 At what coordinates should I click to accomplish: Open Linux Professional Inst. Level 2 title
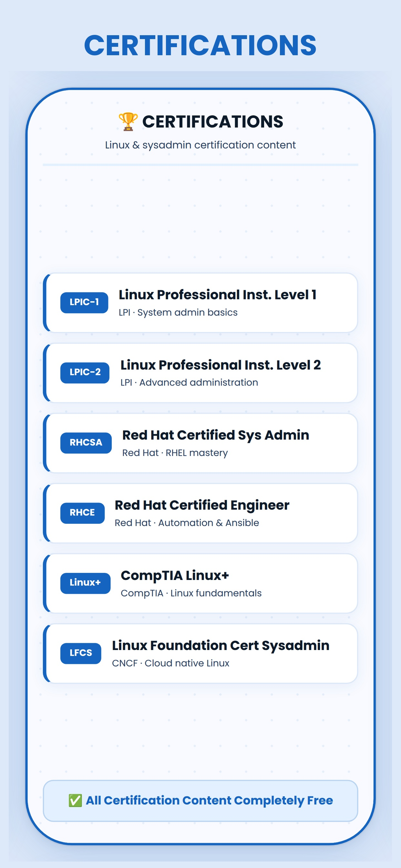pos(221,365)
